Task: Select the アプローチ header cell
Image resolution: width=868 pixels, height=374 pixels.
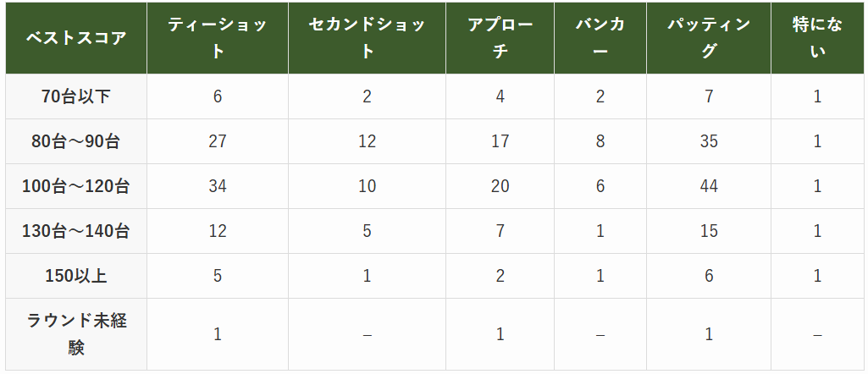Action: coord(500,38)
